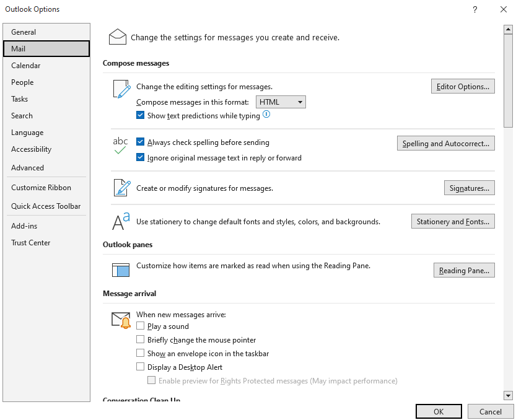Screen dimensions: 516x420
Task: Click the page-and-pencil editing settings icon
Action: pos(122,89)
